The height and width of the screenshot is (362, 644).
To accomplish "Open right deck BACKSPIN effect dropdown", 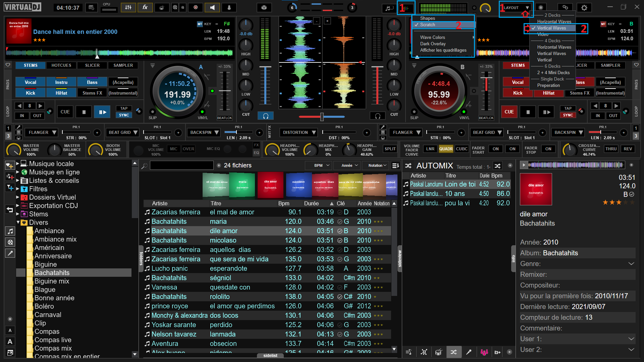I will coord(569,133).
